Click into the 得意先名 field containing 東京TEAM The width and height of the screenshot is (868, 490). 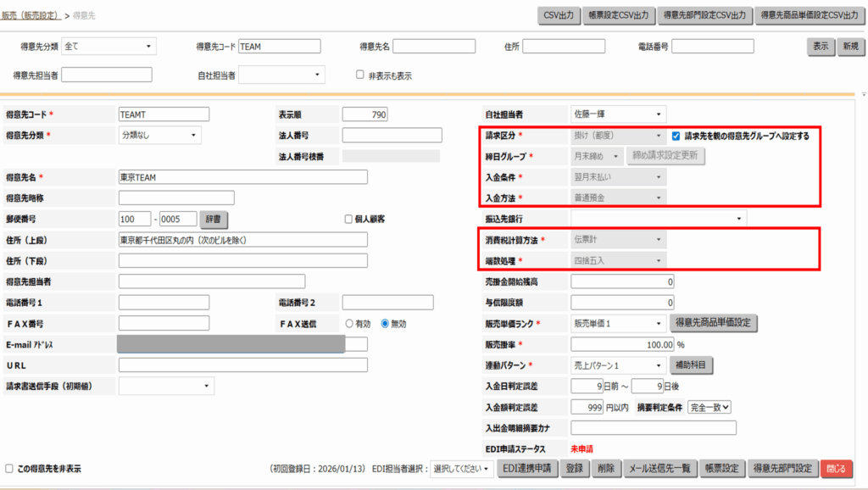[242, 177]
